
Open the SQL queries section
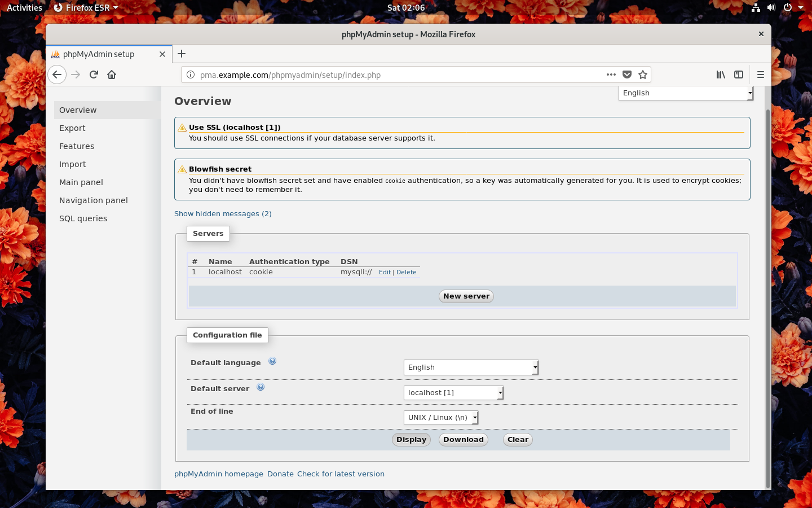coord(83,218)
